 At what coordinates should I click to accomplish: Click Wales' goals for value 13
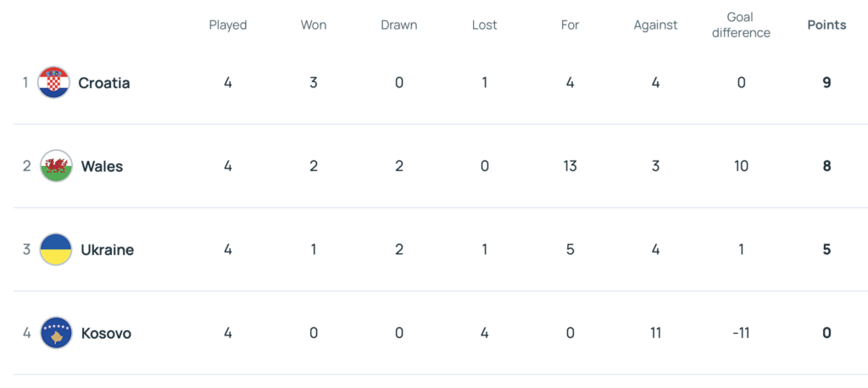coord(570,166)
